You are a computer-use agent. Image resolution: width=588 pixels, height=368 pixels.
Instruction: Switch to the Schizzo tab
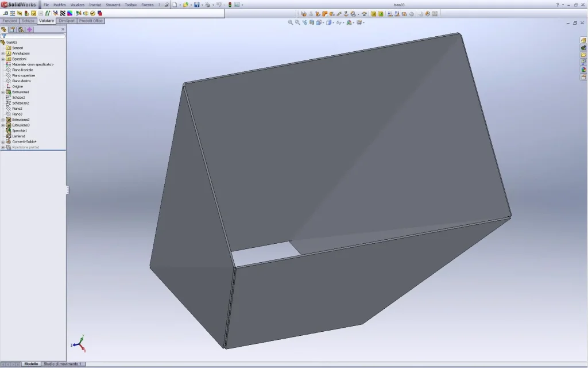click(28, 21)
